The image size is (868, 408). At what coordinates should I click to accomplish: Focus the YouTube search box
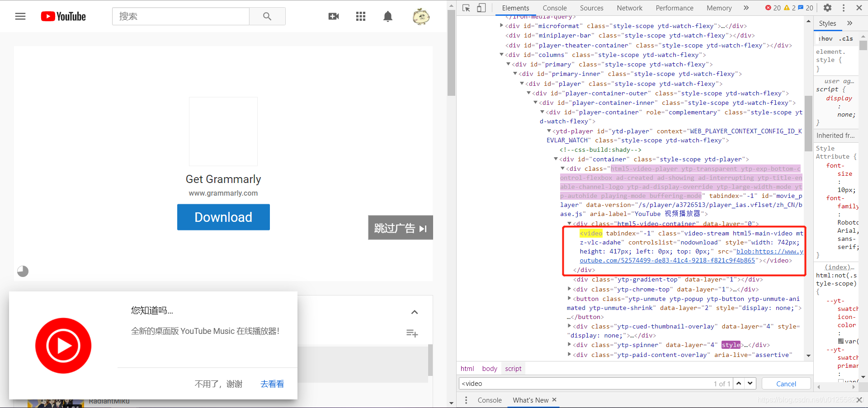[x=181, y=16]
